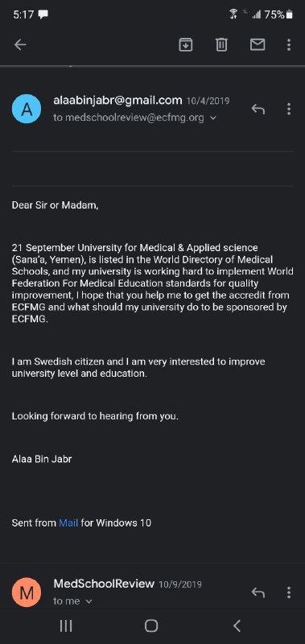Viewport: 305px width, 644px height.
Task: Open Android recent apps button
Action: tap(66, 626)
